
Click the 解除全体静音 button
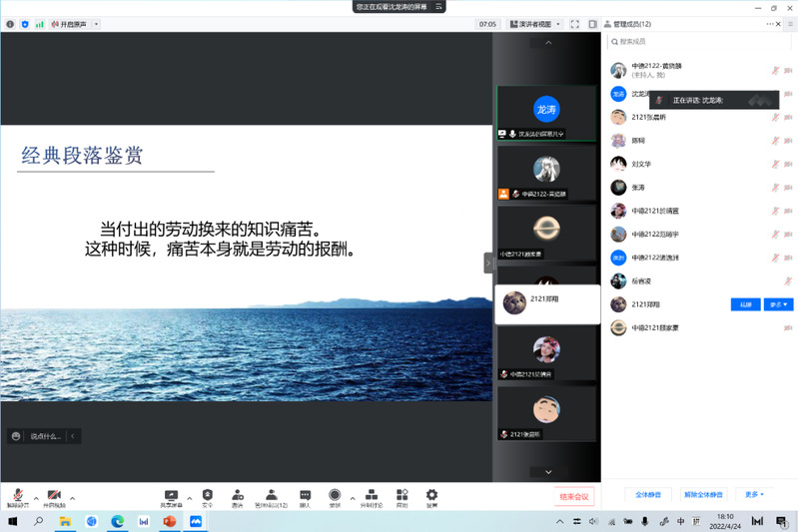click(705, 494)
